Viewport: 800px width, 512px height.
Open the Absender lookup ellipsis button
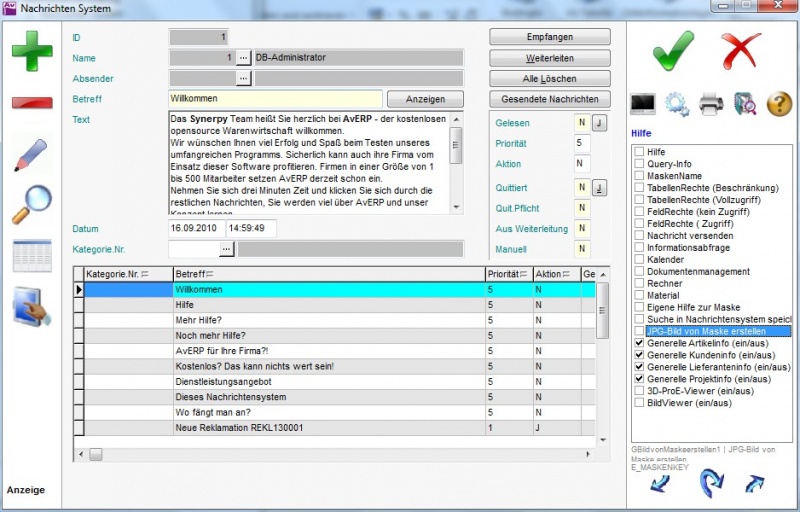243,77
